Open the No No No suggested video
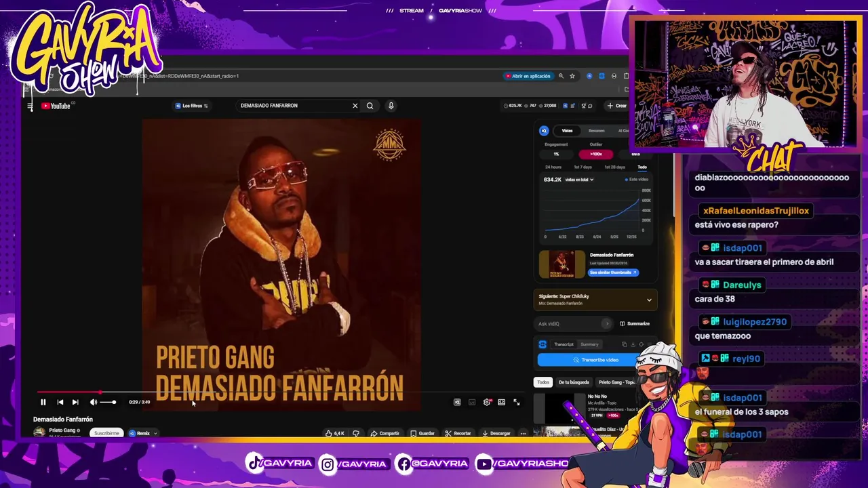The image size is (868, 488). click(x=597, y=396)
